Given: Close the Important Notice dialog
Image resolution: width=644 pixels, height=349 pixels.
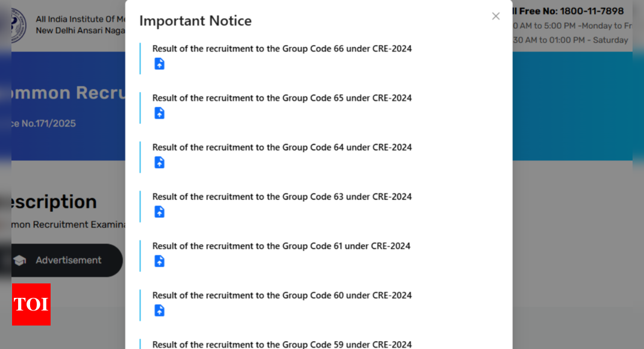Looking at the screenshot, I should click(x=496, y=16).
